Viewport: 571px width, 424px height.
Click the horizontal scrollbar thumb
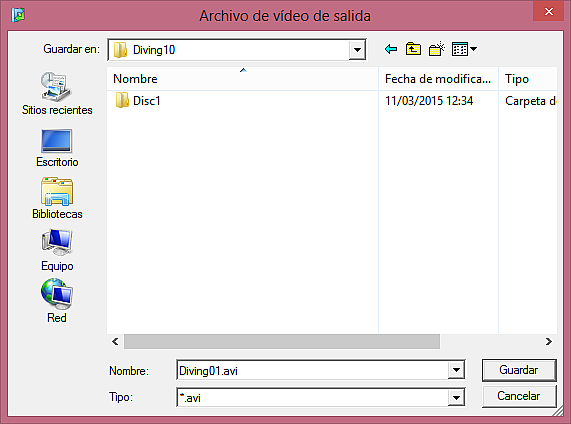click(282, 342)
